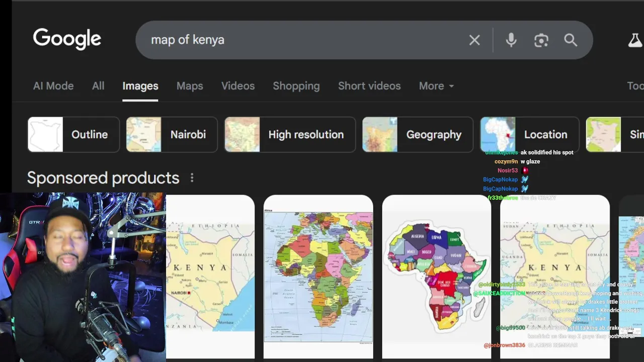
Task: Click chat username 'cozym9n'
Action: tap(506, 161)
